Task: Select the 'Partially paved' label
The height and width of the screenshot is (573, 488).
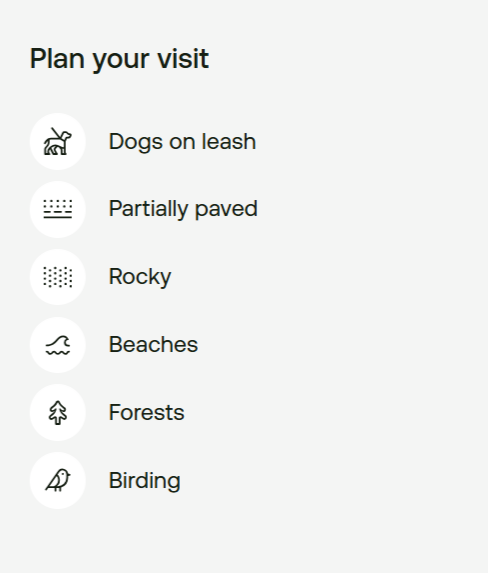Action: click(183, 209)
